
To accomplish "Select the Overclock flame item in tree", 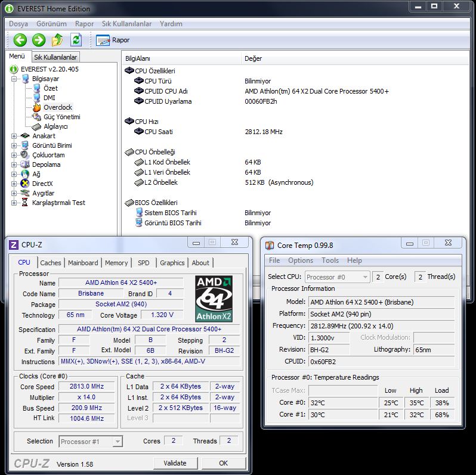I will pyautogui.click(x=57, y=107).
